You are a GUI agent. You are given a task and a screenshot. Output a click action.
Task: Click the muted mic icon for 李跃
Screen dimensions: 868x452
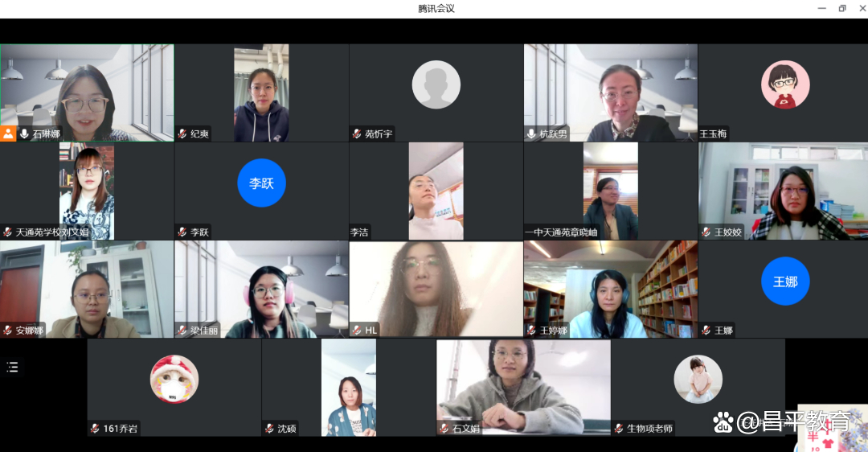click(182, 232)
